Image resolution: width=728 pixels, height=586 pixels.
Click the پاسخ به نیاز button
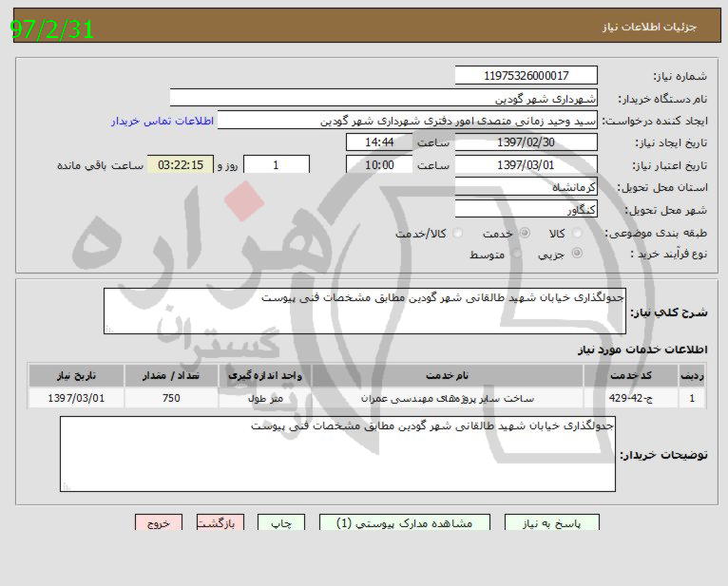coord(551,523)
